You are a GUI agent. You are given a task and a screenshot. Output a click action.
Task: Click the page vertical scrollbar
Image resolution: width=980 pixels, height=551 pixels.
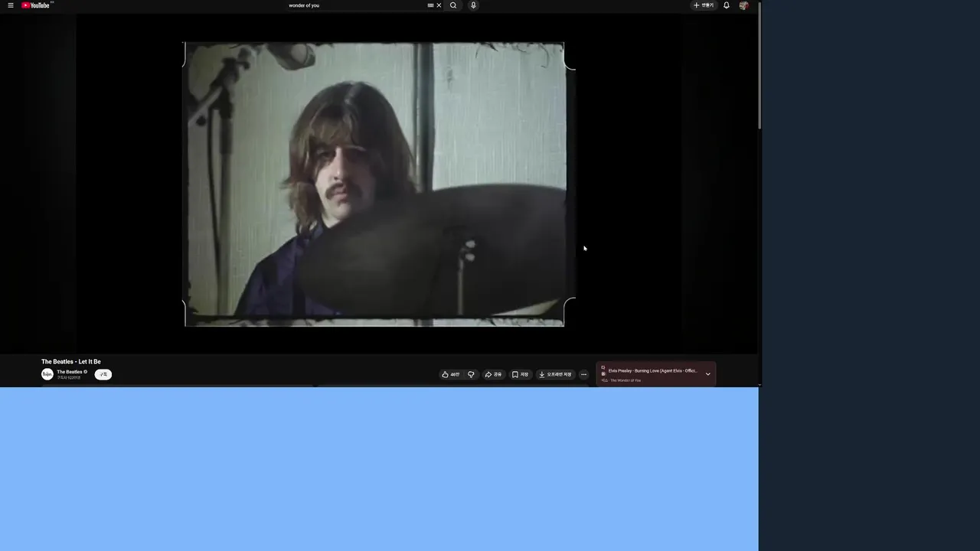[x=759, y=65]
